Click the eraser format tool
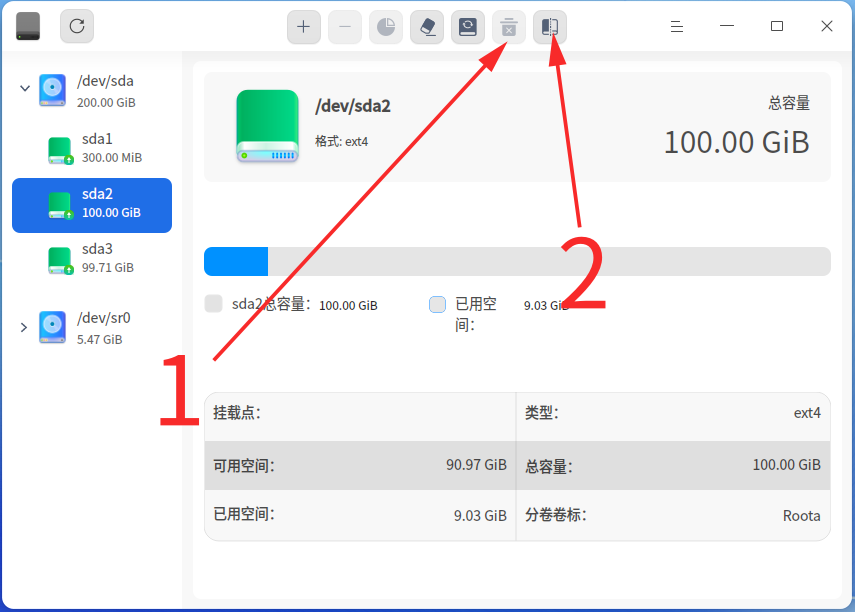The image size is (855, 612). click(427, 27)
